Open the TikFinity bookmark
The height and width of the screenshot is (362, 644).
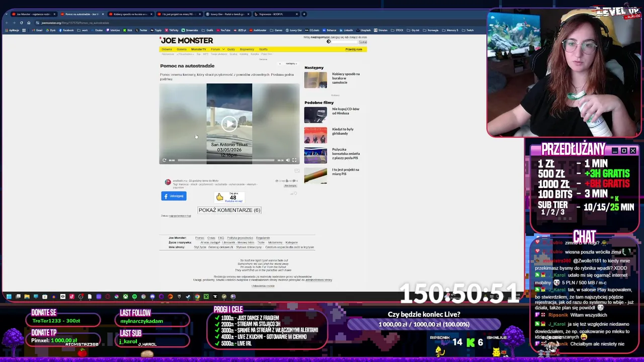point(172,30)
